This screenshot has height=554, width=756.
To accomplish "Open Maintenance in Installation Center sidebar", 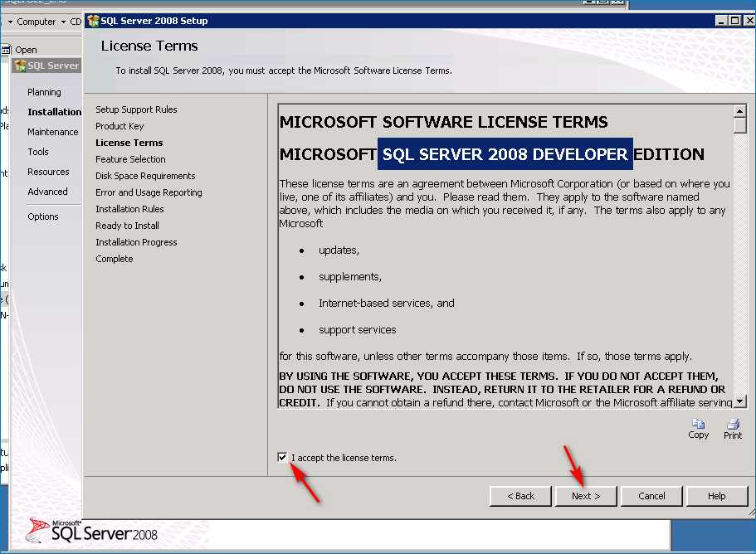I will click(x=52, y=132).
